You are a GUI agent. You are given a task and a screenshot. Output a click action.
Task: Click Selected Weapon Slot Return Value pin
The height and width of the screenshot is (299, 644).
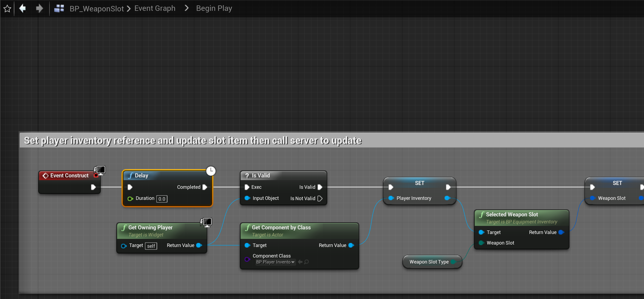tap(561, 232)
